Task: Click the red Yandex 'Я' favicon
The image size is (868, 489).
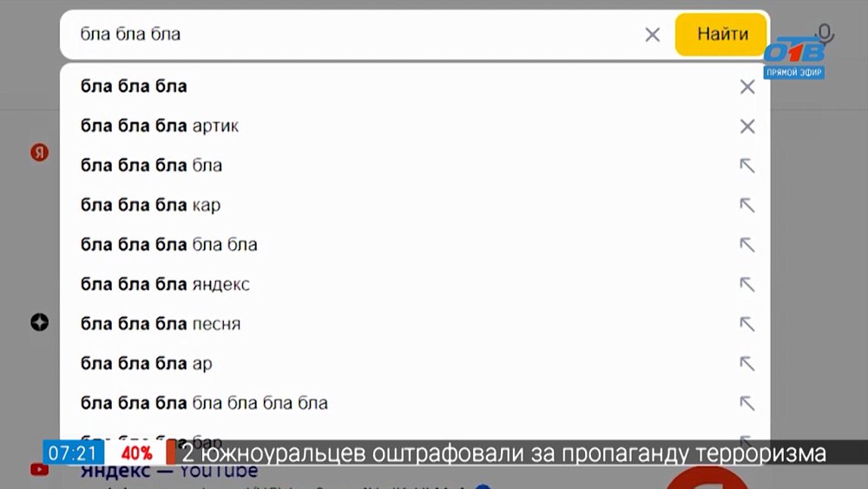Action: point(39,152)
